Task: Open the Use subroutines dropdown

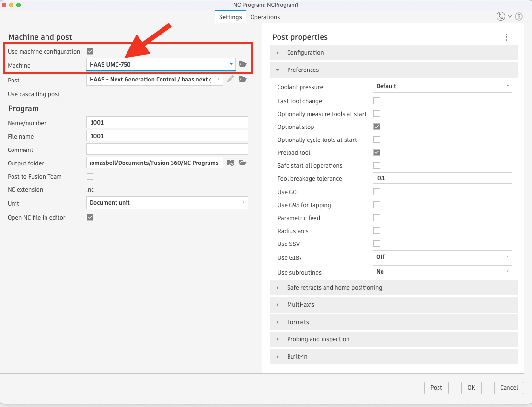Action: 442,272
